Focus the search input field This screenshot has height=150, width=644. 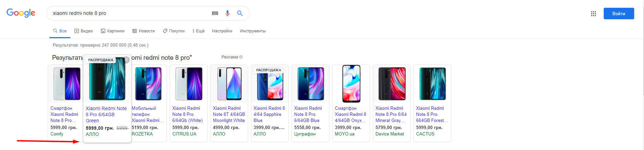129,13
